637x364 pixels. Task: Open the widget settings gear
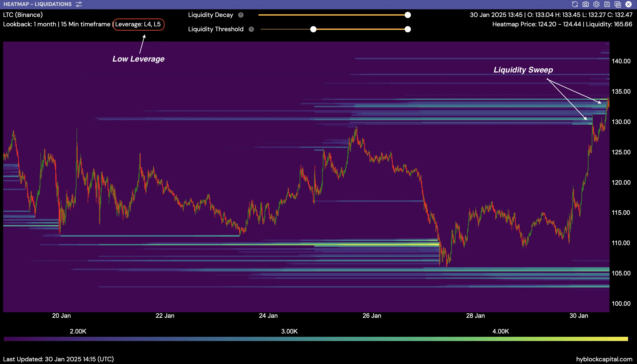(596, 4)
